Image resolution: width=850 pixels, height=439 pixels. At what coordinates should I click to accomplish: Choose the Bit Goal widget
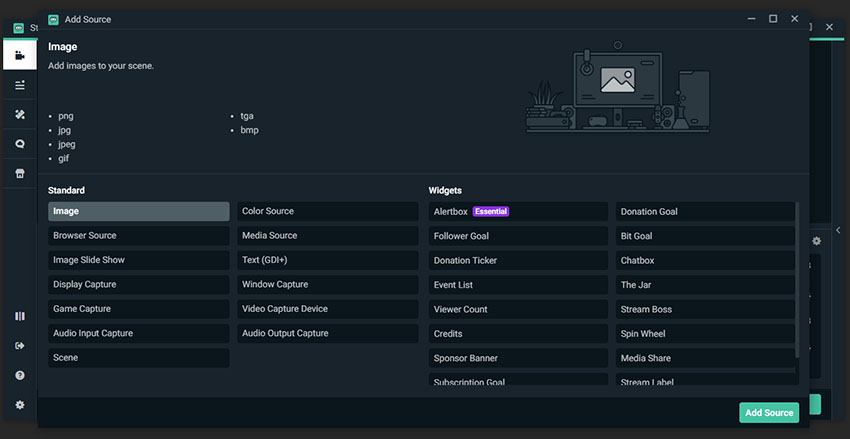705,236
